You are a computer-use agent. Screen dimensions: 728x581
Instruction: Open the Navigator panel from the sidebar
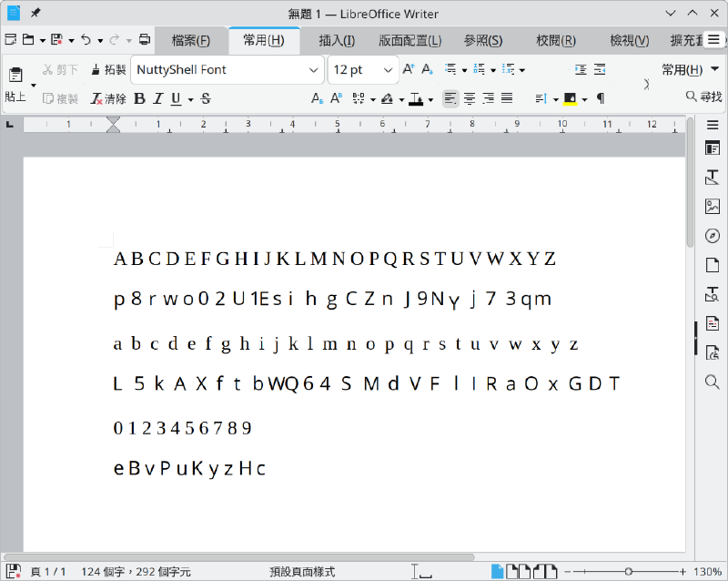712,236
